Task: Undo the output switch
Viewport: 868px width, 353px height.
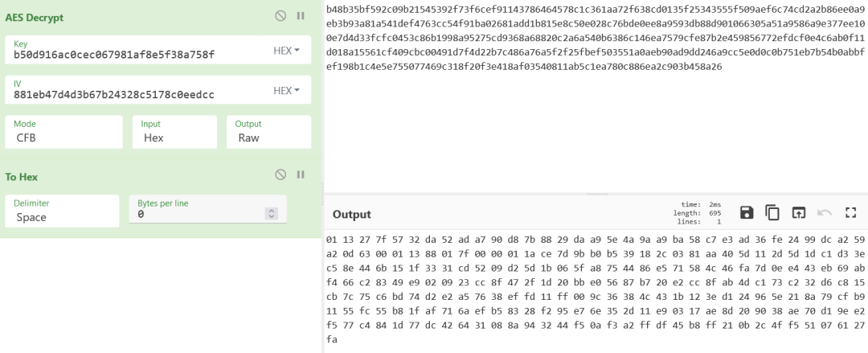Action: click(x=825, y=212)
